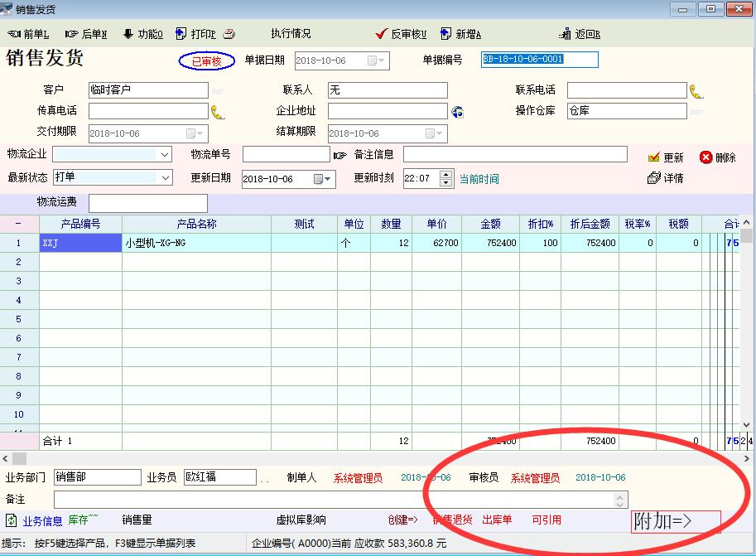This screenshot has height=556, width=756.
Task: Click phone icon beside 联系电话 field
Action: pos(696,91)
